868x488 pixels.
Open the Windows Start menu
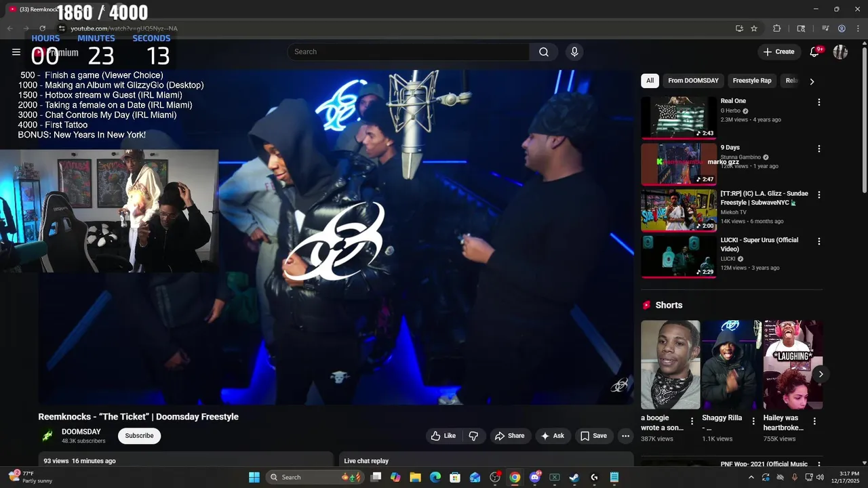[x=254, y=477]
